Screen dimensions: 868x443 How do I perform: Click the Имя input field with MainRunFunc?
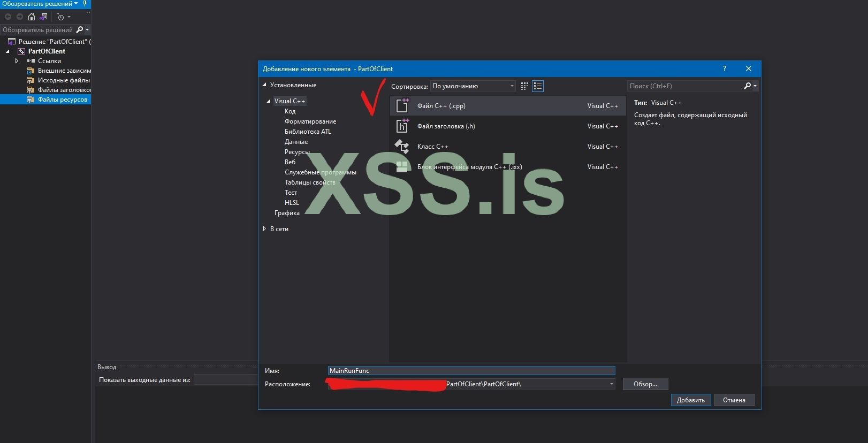pyautogui.click(x=471, y=371)
